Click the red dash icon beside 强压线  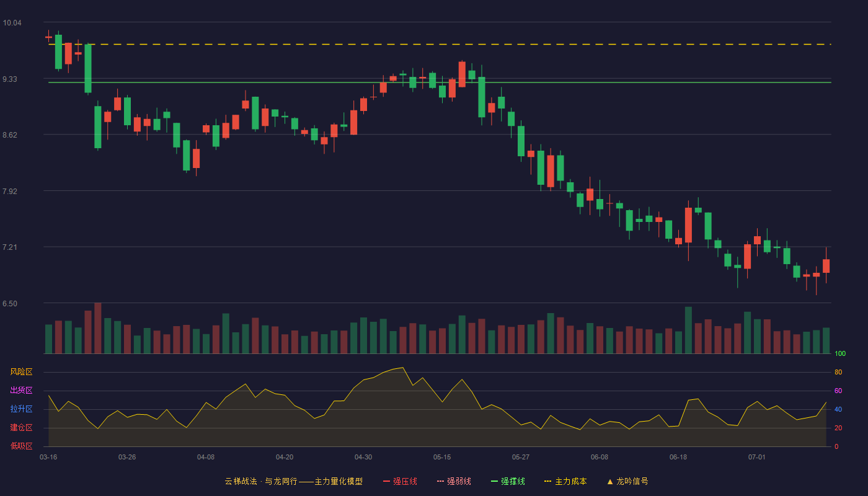coord(387,481)
